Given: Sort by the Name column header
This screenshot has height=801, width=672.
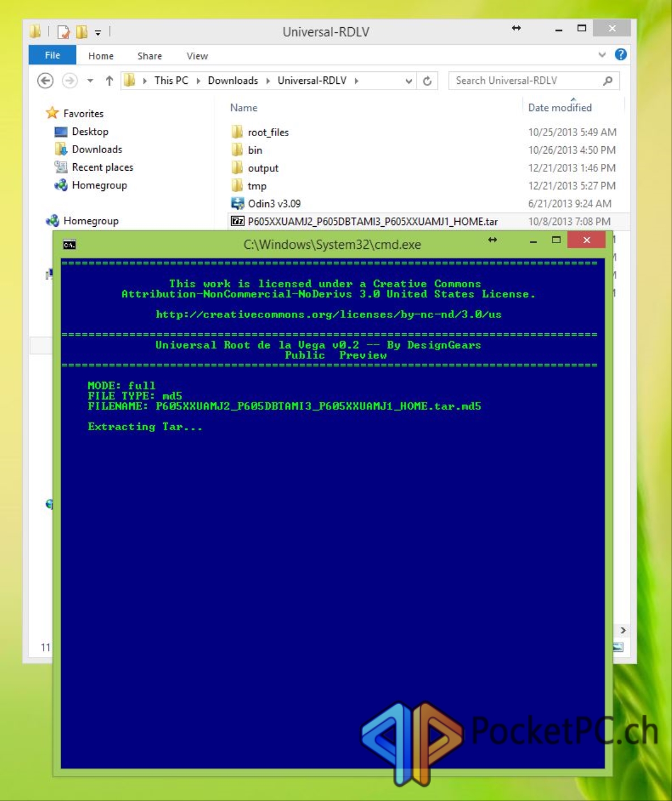Looking at the screenshot, I should tap(244, 108).
